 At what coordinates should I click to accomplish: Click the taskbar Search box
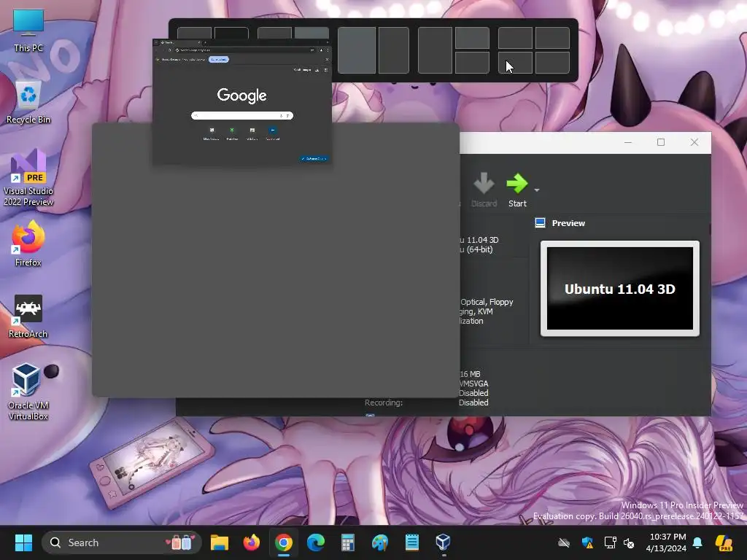pyautogui.click(x=122, y=542)
